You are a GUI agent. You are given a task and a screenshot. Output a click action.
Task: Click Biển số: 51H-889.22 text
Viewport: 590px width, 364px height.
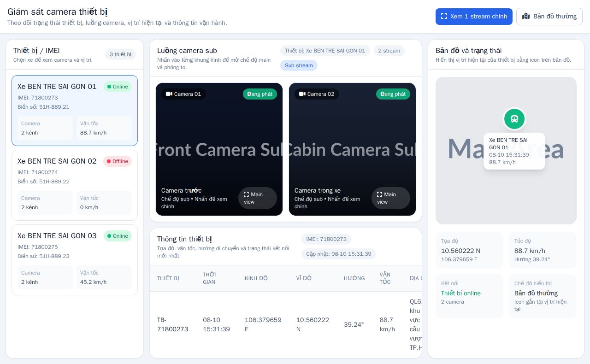(x=43, y=182)
